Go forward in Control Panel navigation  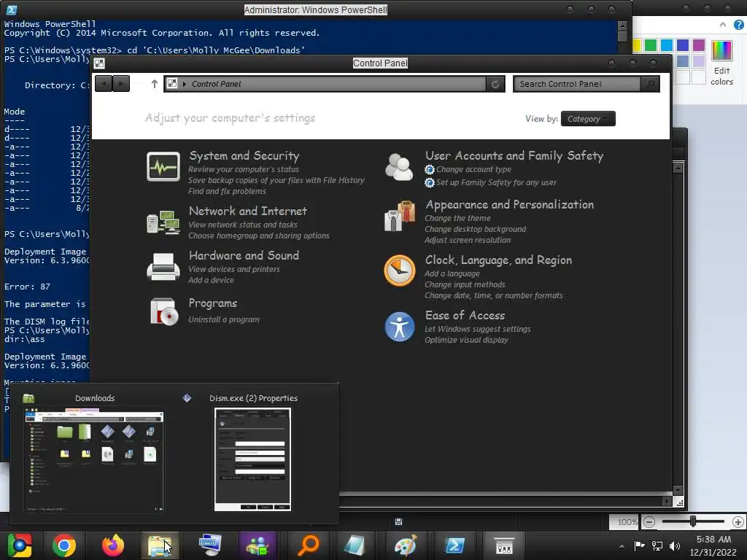click(x=121, y=84)
